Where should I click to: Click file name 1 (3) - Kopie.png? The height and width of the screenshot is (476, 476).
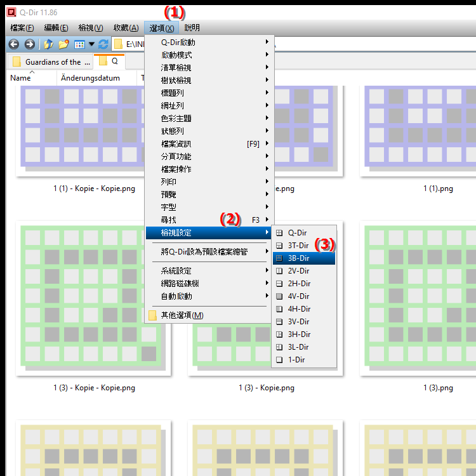266,388
